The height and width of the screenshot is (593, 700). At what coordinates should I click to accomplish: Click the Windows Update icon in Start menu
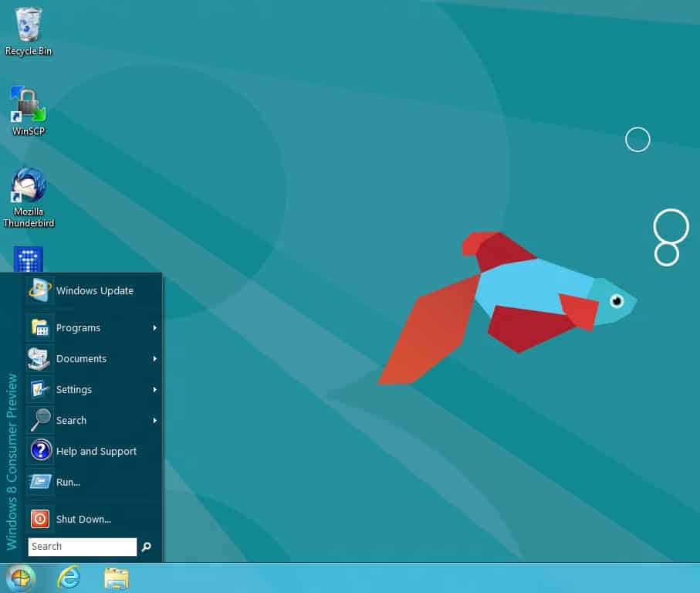[39, 290]
